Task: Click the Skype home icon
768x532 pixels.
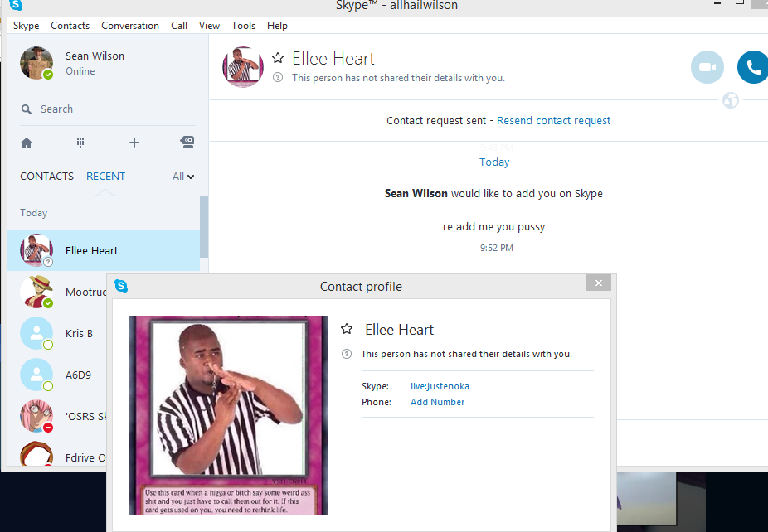Action: (27, 143)
